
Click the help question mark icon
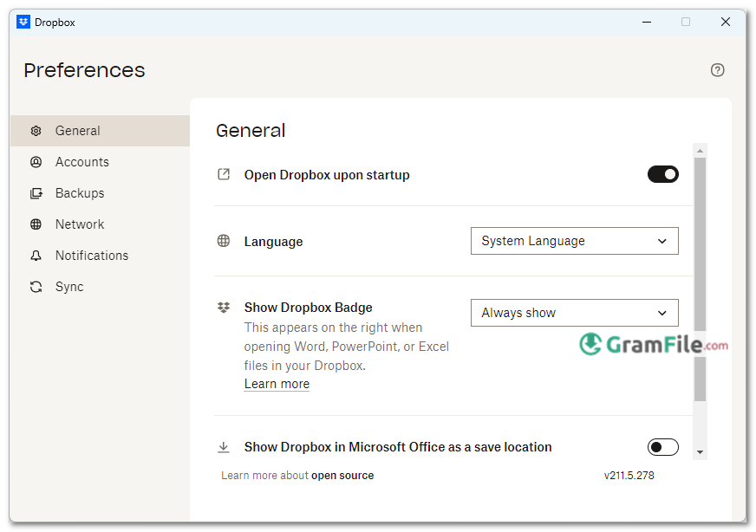pyautogui.click(x=718, y=70)
